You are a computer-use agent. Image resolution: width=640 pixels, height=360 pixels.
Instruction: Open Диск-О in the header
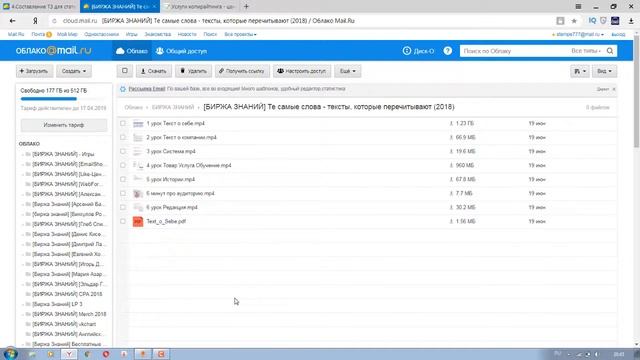click(x=418, y=51)
